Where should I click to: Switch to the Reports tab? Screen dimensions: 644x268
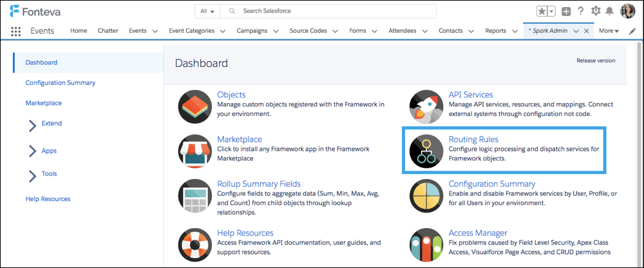click(x=495, y=31)
